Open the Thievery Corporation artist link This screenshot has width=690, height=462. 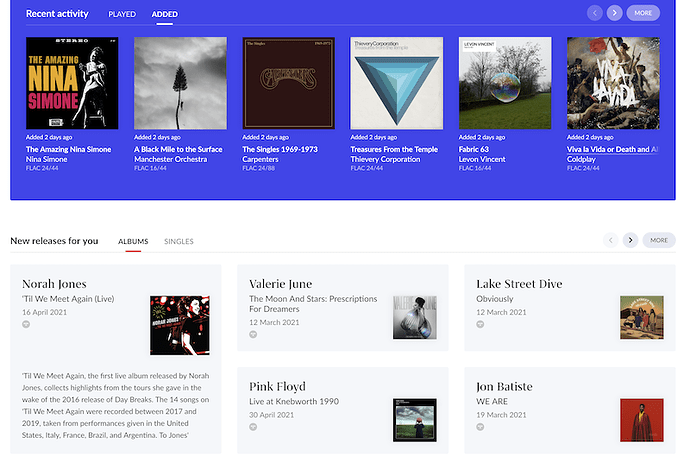pos(385,159)
